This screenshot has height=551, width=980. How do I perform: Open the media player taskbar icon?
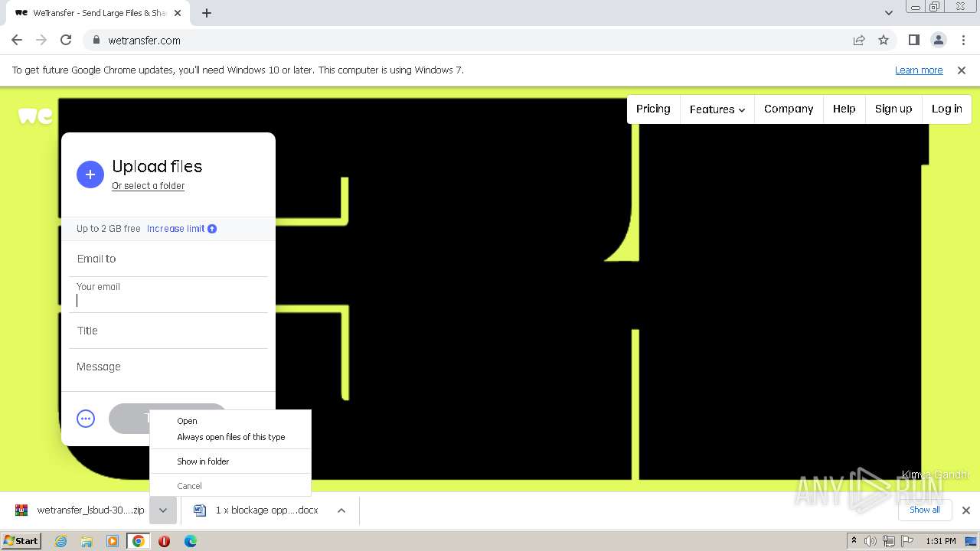[113, 541]
